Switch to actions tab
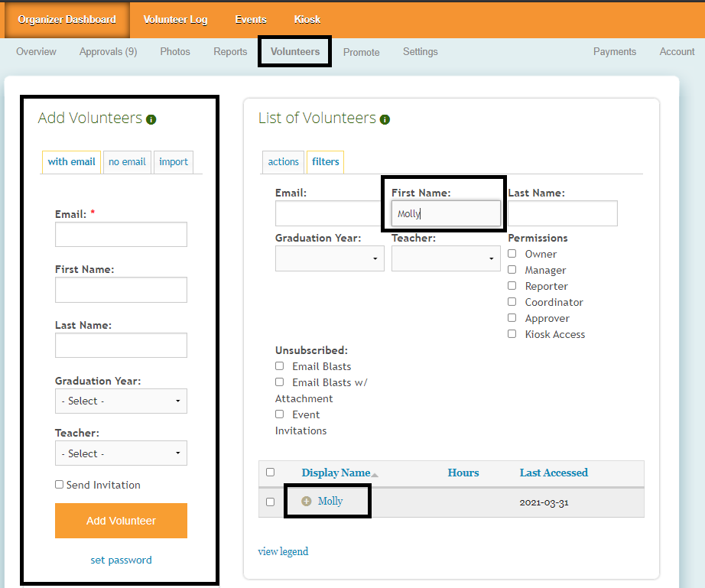This screenshot has height=588, width=705. 283,162
